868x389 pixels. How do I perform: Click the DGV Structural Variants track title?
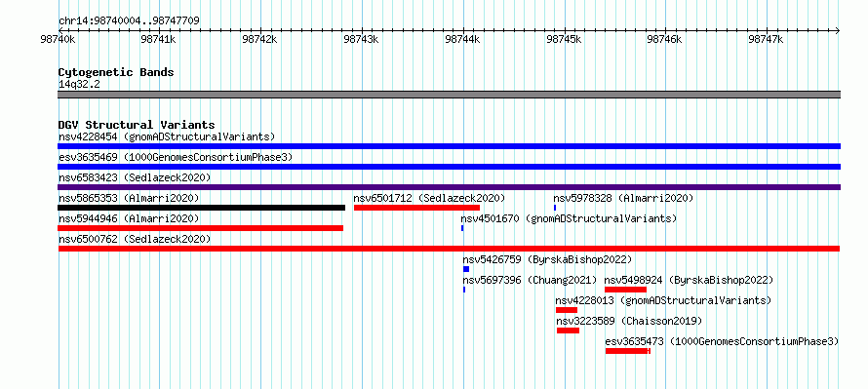click(x=137, y=125)
